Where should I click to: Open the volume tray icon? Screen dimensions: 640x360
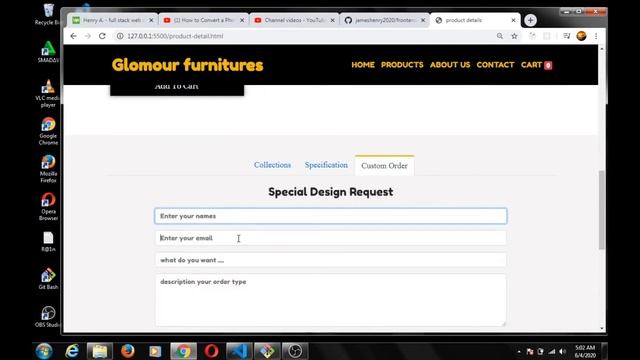click(x=562, y=351)
